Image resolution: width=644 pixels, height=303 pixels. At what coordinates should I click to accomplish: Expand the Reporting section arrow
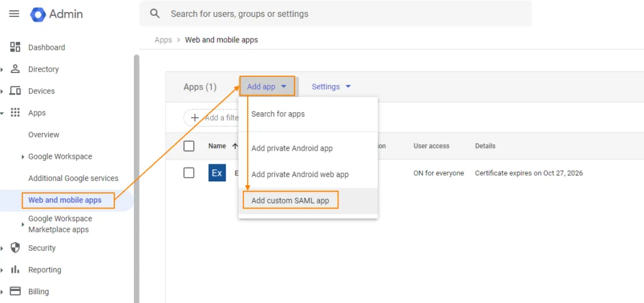click(x=2, y=270)
